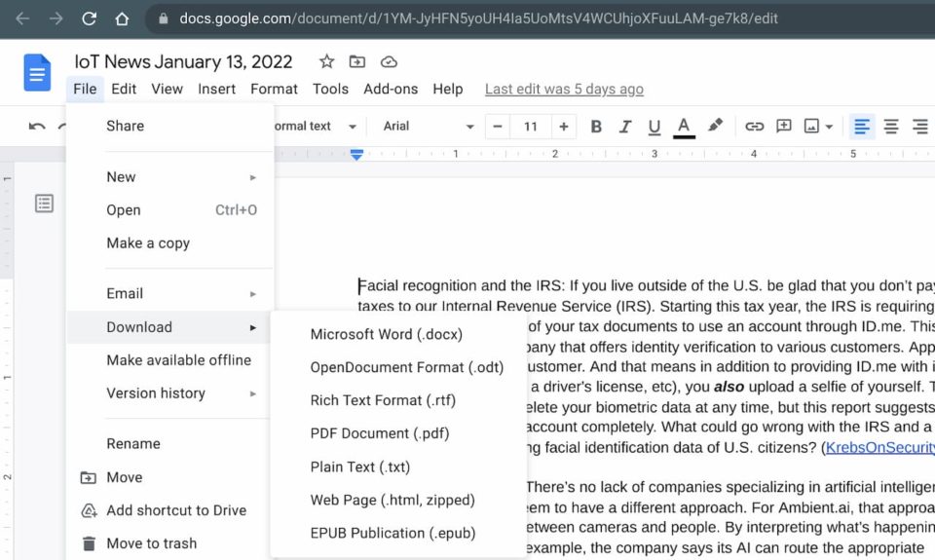
Task: Click the blue indent marker on the ruler
Action: pyautogui.click(x=356, y=155)
